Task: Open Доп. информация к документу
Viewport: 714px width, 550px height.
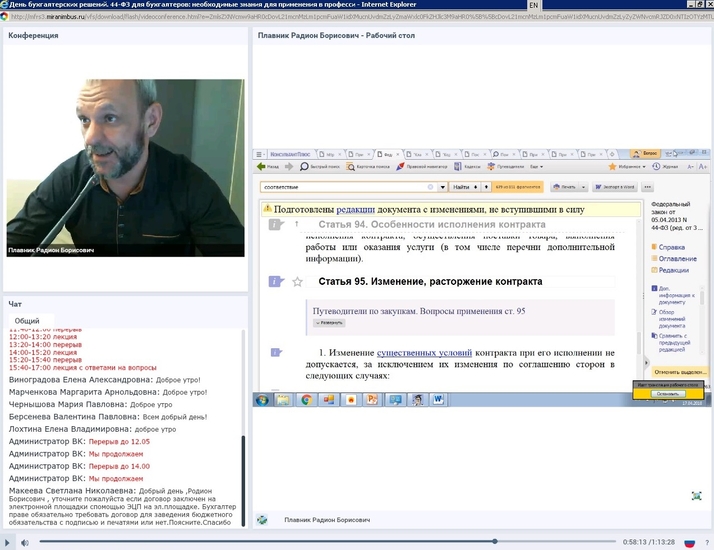Action: click(x=674, y=295)
